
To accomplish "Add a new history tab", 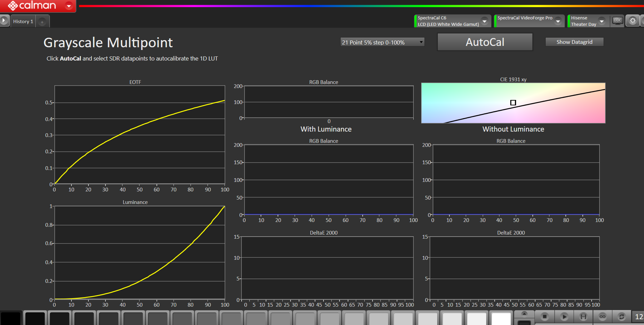I will pyautogui.click(x=42, y=22).
